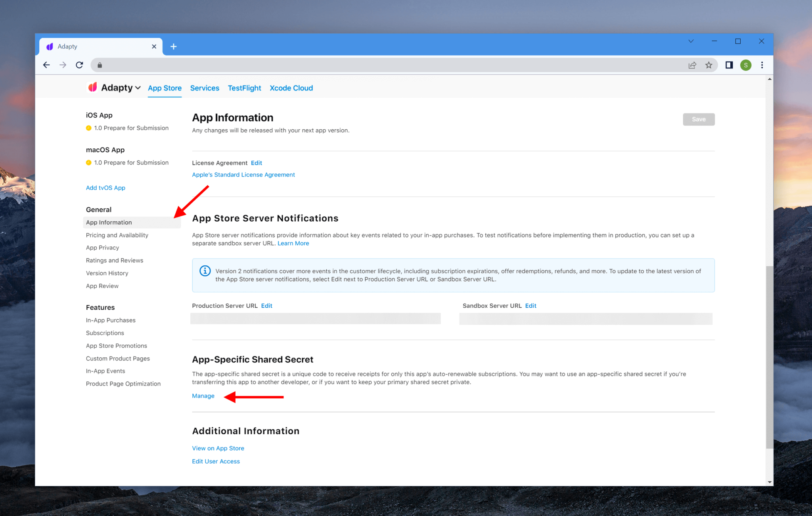Open the Services tab

tap(205, 88)
